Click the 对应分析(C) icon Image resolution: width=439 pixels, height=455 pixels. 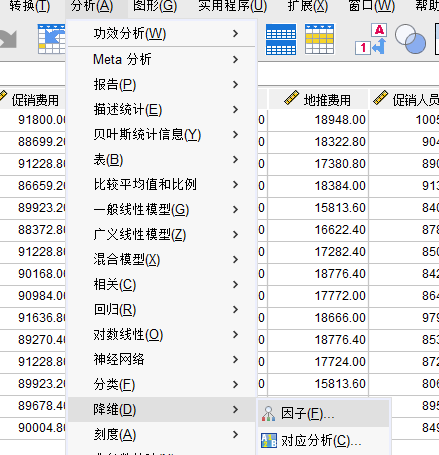[269, 440]
